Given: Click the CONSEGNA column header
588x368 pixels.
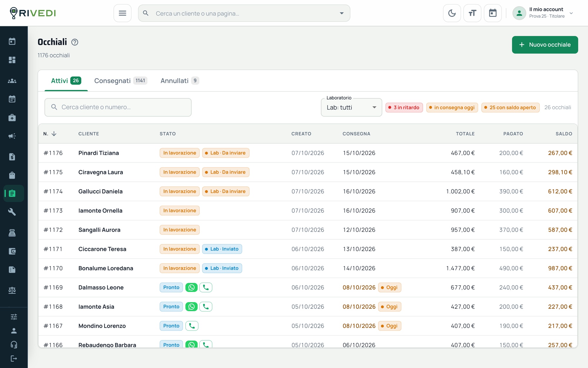Looking at the screenshot, I should pyautogui.click(x=356, y=134).
